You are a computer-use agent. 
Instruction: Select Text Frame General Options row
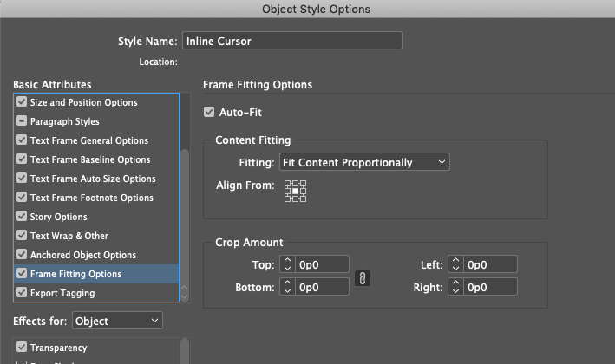tap(96, 140)
